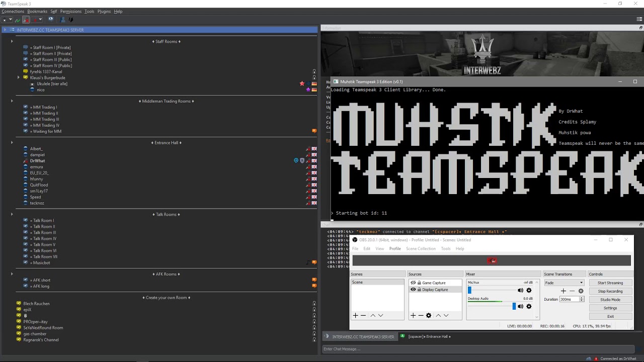Toggle subscription checkbox for Talk Room I
The height and width of the screenshot is (362, 644).
point(26,220)
